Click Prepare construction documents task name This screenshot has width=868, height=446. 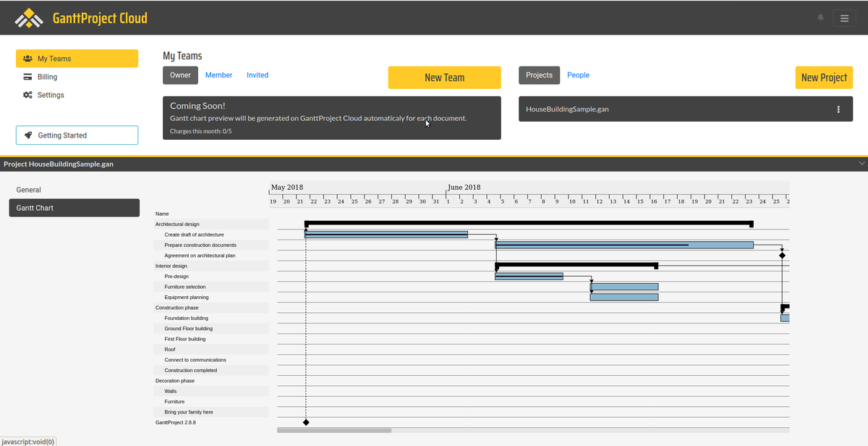(200, 245)
